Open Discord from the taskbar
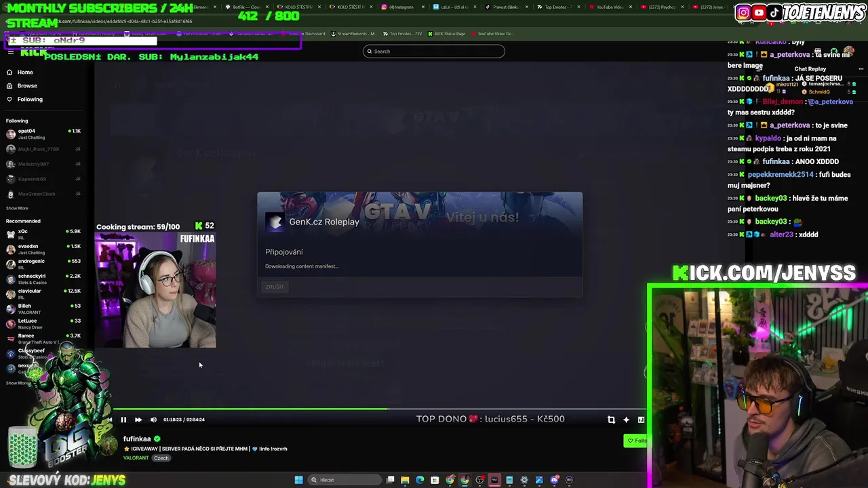Screen dimensions: 868x488 554,480
